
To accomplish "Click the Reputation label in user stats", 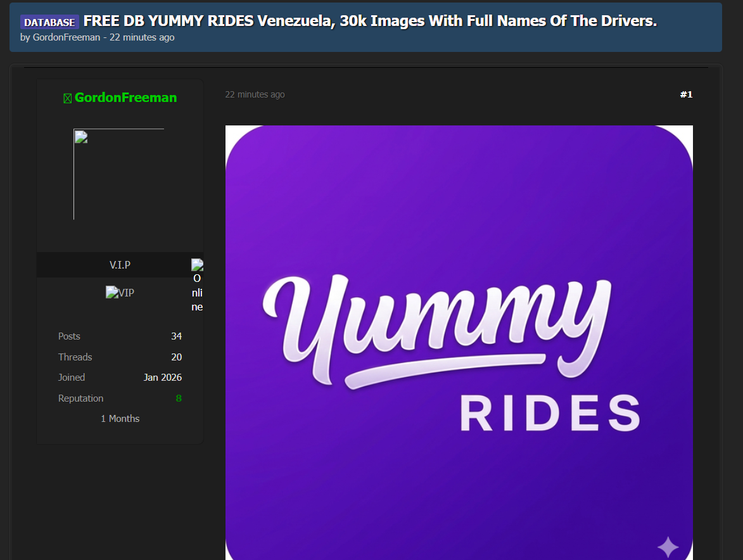I will coord(80,398).
